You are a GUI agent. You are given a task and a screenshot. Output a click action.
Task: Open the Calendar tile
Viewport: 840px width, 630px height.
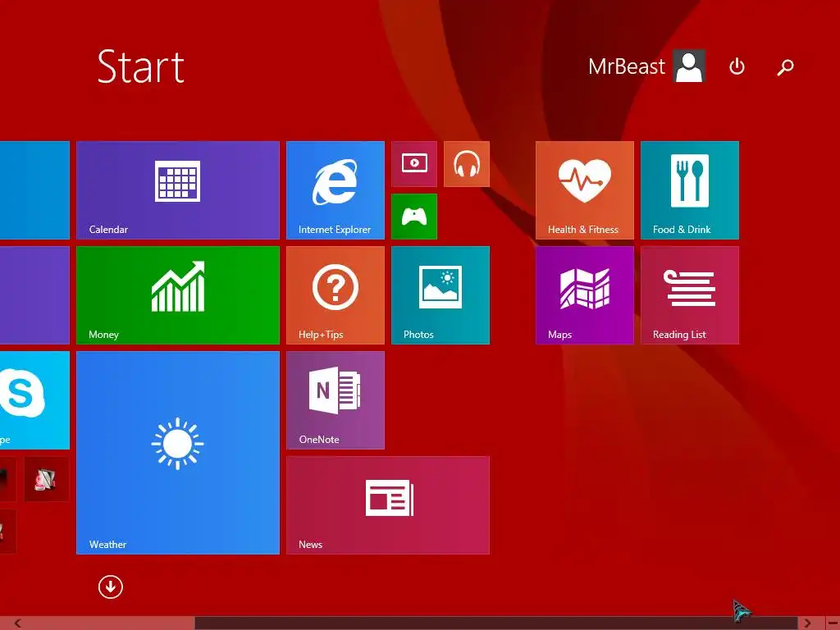pos(178,190)
